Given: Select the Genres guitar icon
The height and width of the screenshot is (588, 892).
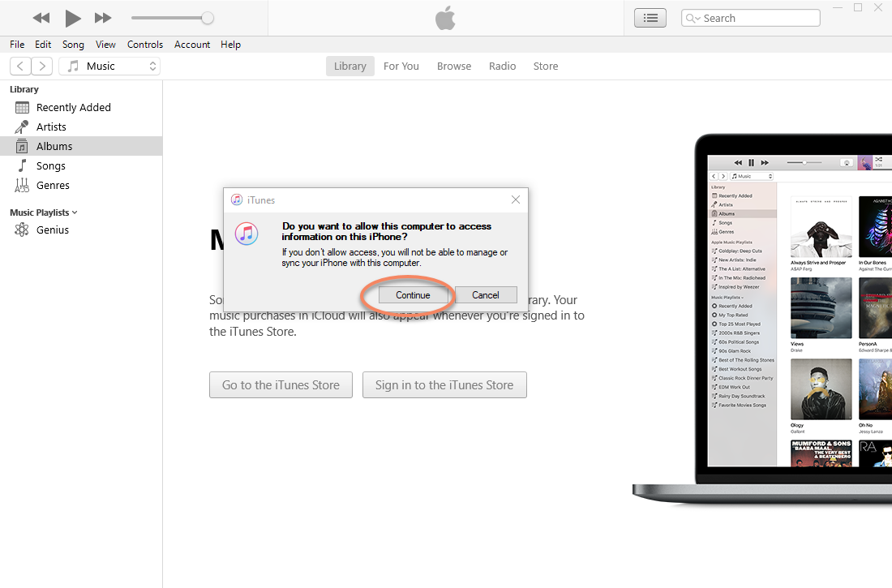Looking at the screenshot, I should 22,185.
